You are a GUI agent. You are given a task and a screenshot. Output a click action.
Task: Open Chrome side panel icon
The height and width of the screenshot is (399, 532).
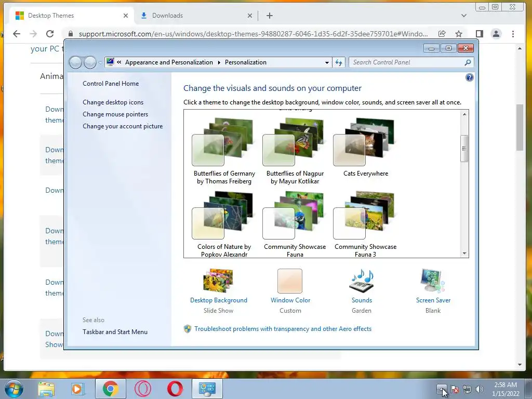479,34
